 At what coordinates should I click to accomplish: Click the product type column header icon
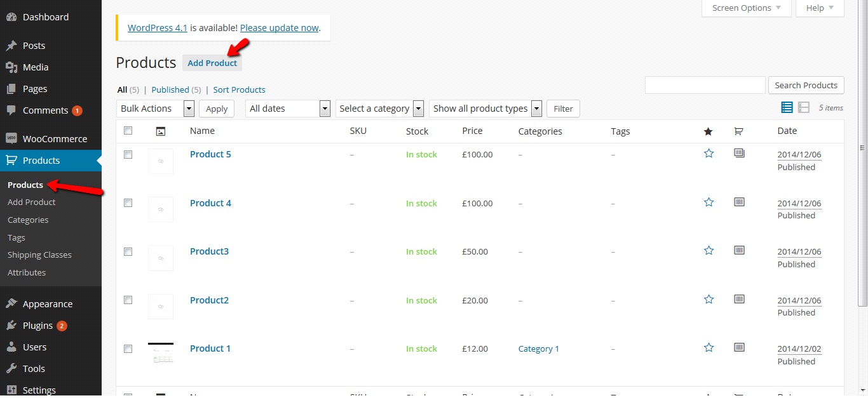pos(738,131)
